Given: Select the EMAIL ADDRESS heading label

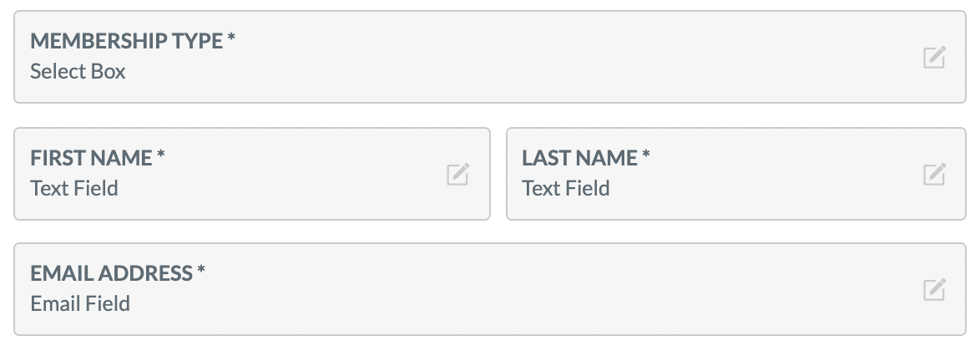Looking at the screenshot, I should coord(111,272).
